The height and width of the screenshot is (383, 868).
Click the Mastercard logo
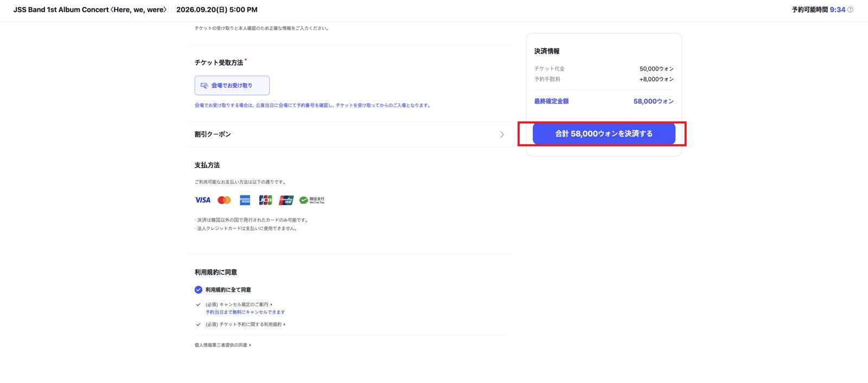224,200
